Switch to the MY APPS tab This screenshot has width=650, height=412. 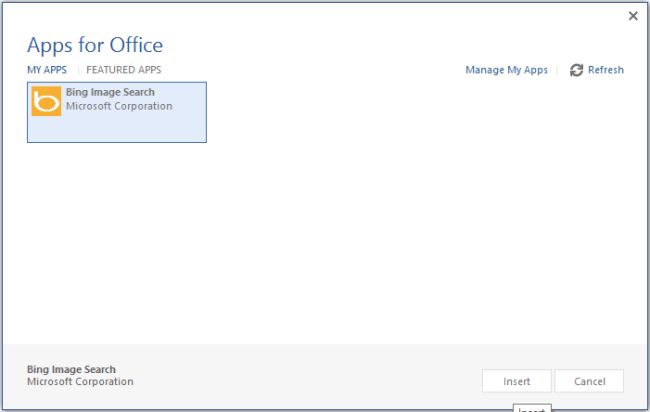tap(47, 70)
